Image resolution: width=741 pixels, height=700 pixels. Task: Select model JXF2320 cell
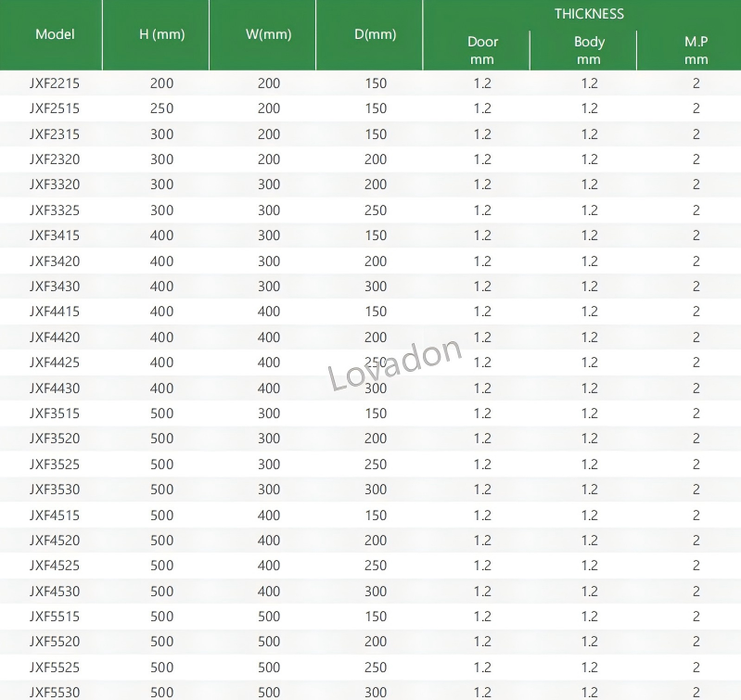pyautogui.click(x=55, y=159)
